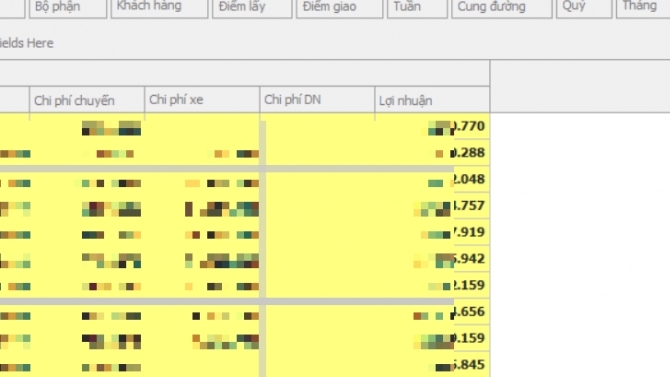The image size is (670, 377).
Task: Select the Quý field button
Action: pyautogui.click(x=584, y=9)
